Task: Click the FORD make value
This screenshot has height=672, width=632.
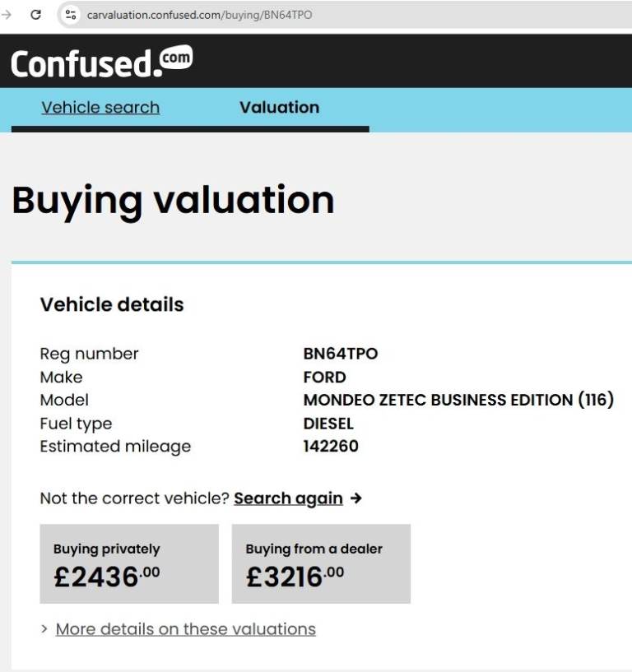Action: pyautogui.click(x=324, y=378)
